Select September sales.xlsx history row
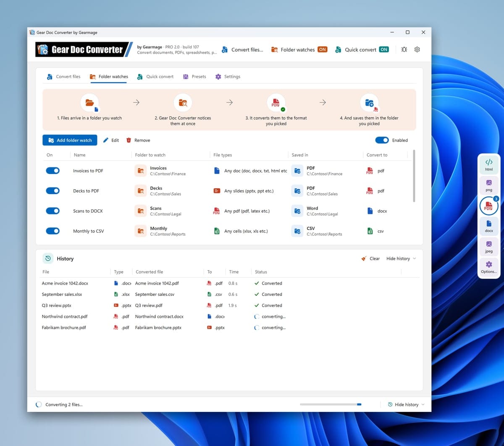The width and height of the screenshot is (504, 446). coord(230,294)
